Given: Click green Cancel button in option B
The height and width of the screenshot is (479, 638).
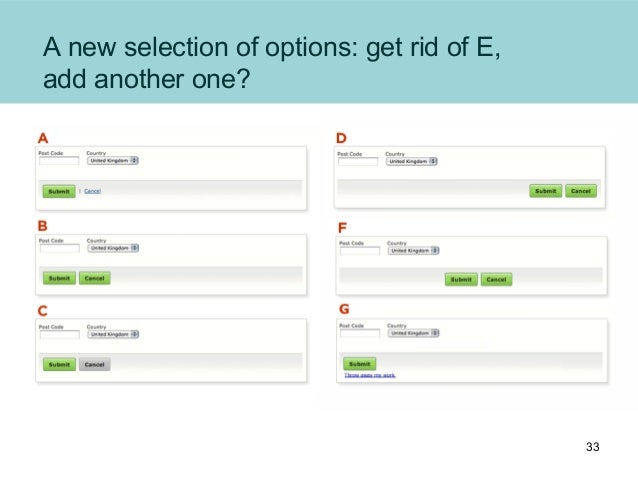Looking at the screenshot, I should (94, 278).
